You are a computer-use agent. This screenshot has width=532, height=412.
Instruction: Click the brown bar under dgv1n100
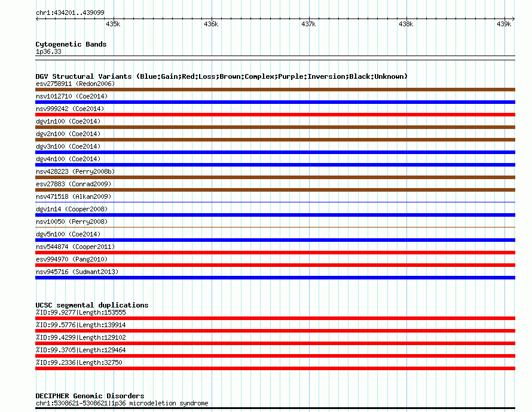(x=275, y=127)
